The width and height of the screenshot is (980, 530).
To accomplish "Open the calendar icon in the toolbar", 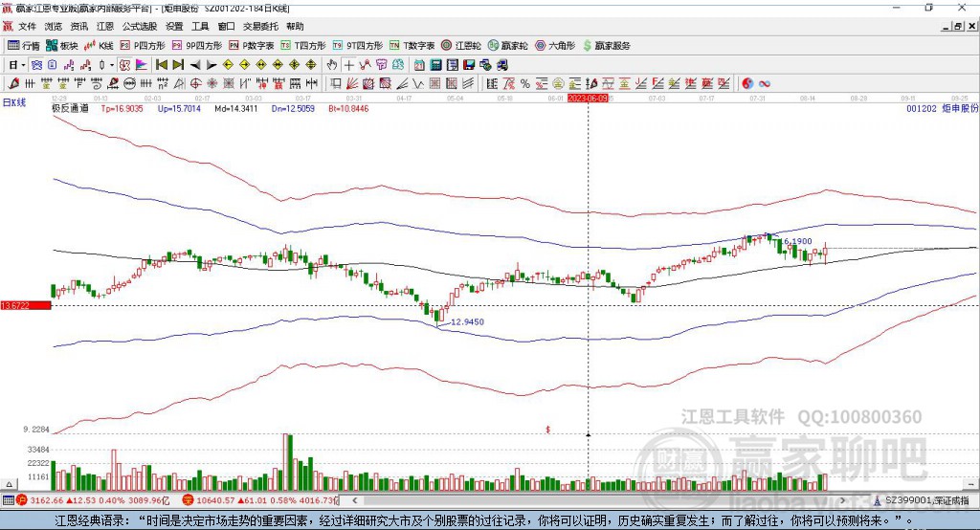I will (x=419, y=65).
